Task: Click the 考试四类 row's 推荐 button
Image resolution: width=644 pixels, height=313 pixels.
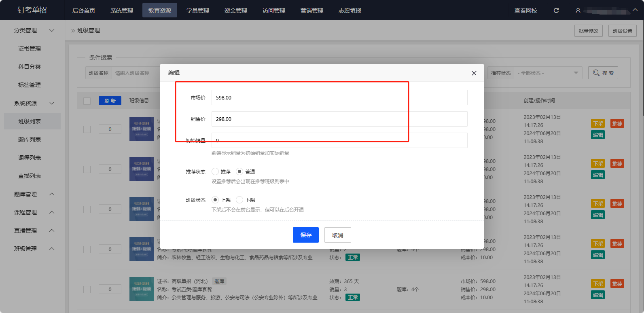Action: pyautogui.click(x=617, y=243)
